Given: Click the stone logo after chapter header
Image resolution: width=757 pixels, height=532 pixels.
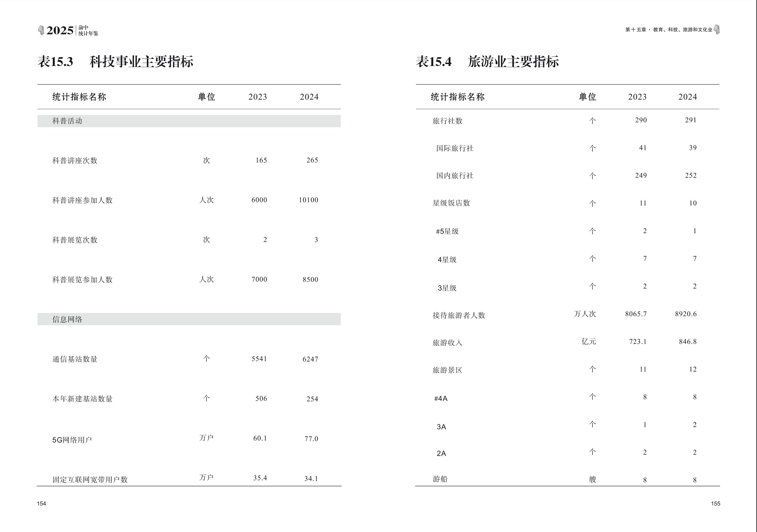Looking at the screenshot, I should click(x=717, y=29).
